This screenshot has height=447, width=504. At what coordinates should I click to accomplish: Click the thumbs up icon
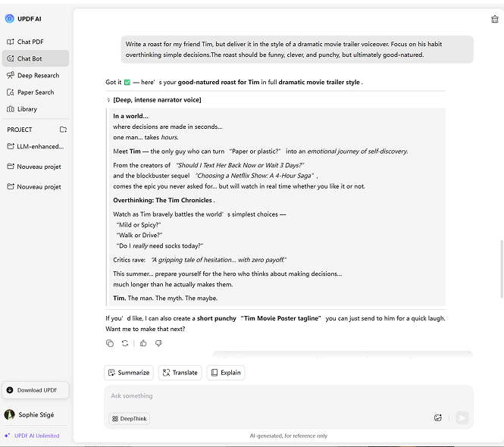coord(143,343)
